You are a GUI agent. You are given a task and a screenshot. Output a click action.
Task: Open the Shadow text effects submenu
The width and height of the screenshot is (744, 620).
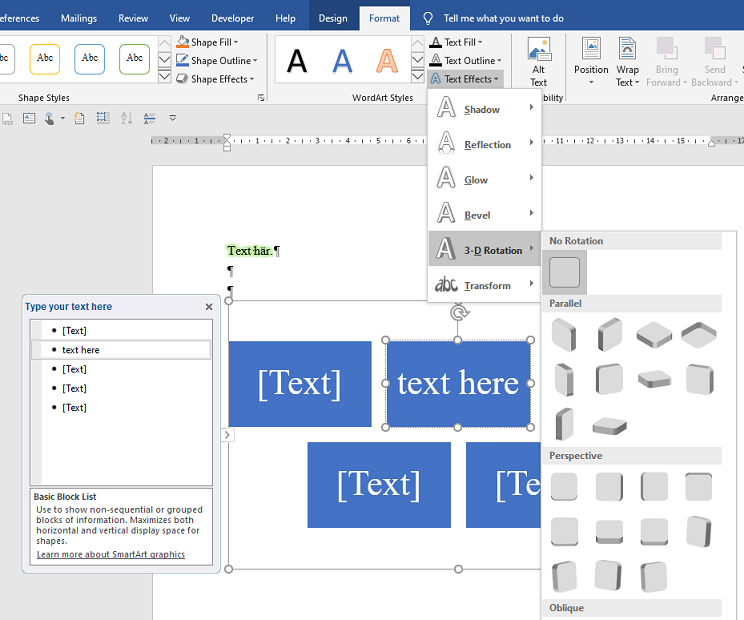[x=484, y=109]
